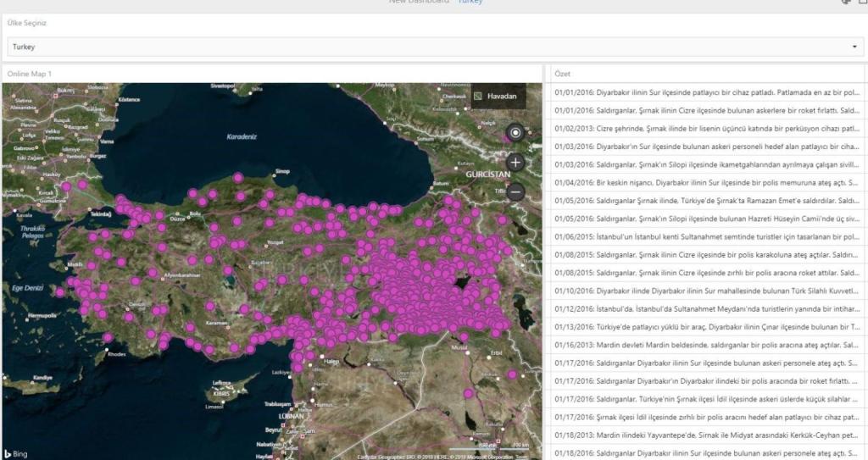Open the Turkey dashboard tab at top
The width and height of the screenshot is (868, 460).
[470, 3]
